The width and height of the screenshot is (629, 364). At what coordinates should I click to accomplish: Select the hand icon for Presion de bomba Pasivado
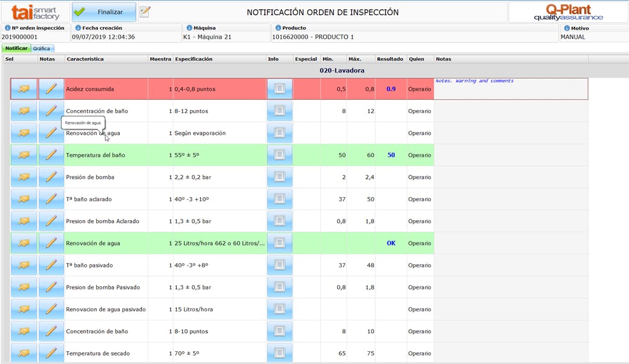click(x=24, y=287)
